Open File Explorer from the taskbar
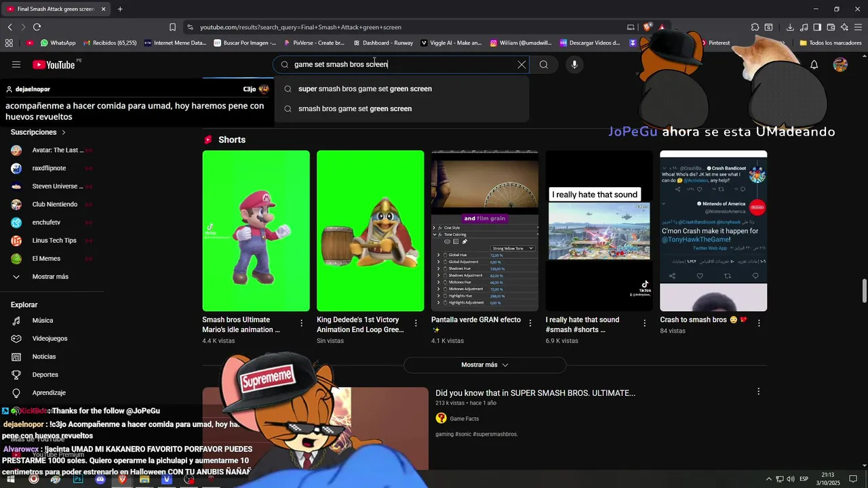This screenshot has height=488, width=868. [144, 479]
